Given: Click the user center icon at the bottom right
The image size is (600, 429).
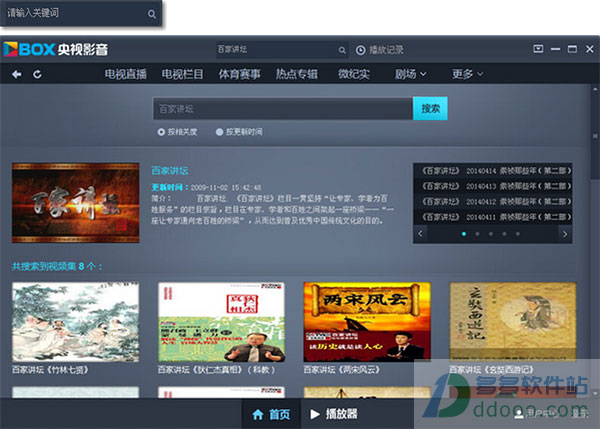Looking at the screenshot, I should [519, 413].
